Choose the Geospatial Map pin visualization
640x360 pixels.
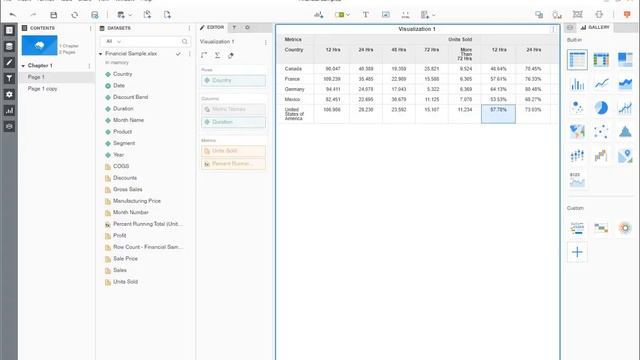click(625, 156)
